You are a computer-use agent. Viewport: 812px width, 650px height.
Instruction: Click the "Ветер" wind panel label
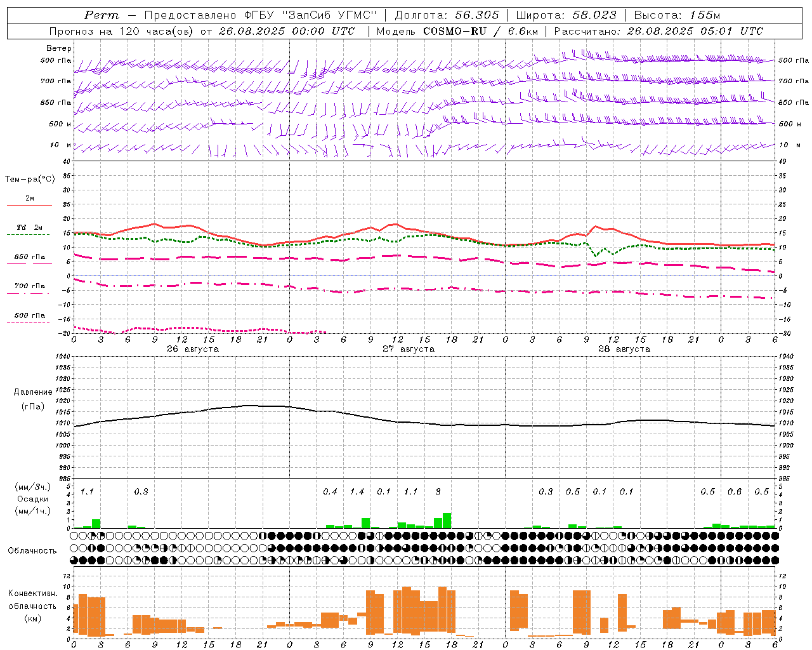[x=59, y=48]
